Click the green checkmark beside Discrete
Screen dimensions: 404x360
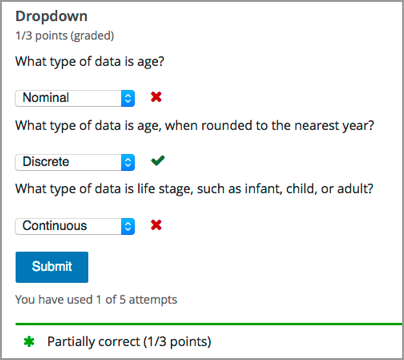tap(158, 161)
